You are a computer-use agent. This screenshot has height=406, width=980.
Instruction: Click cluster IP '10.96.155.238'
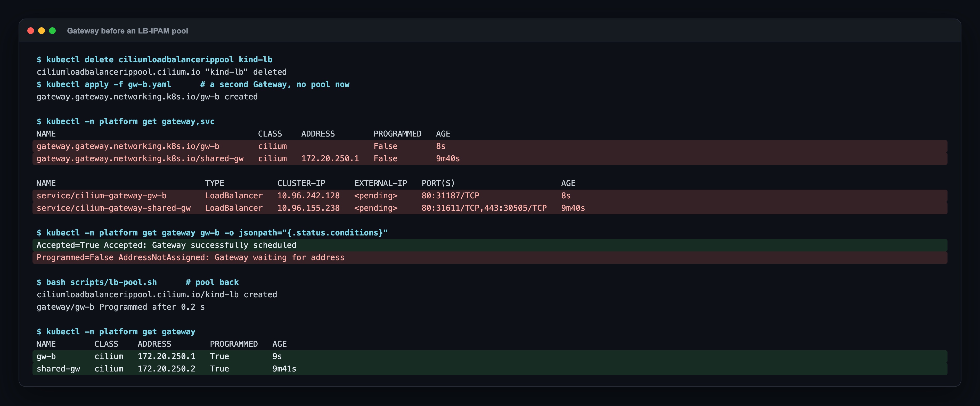pos(308,208)
